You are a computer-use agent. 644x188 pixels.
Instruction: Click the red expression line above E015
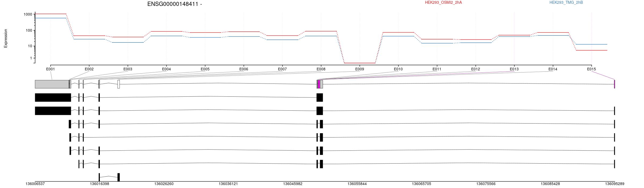tap(591, 50)
